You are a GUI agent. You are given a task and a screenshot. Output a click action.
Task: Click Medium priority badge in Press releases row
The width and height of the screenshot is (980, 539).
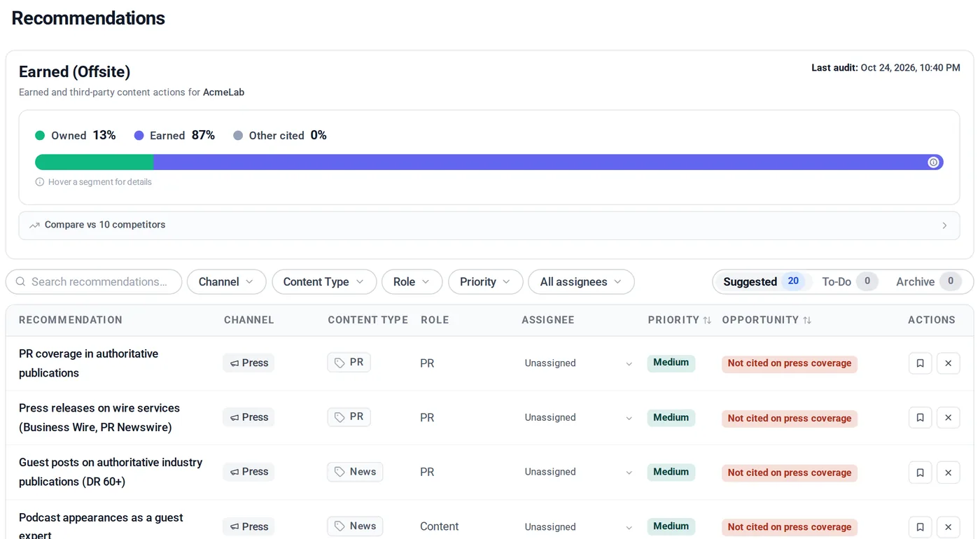671,418
